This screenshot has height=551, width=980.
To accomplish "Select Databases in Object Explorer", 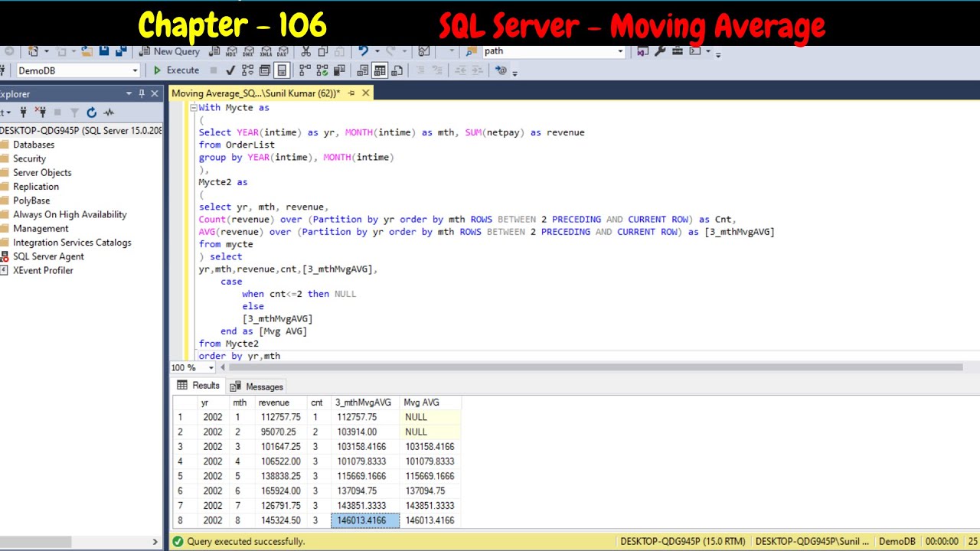I will [34, 145].
